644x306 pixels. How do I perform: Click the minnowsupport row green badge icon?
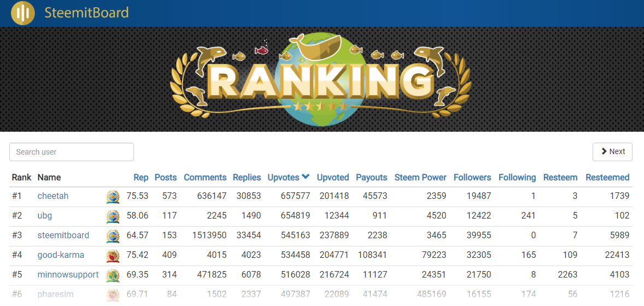pos(113,275)
